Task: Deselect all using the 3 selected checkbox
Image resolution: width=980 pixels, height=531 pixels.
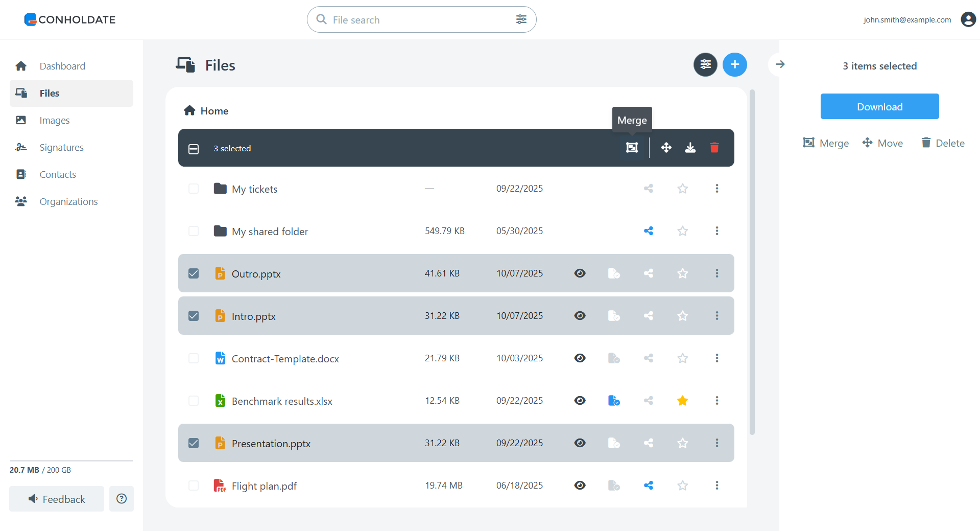Action: pyautogui.click(x=194, y=149)
